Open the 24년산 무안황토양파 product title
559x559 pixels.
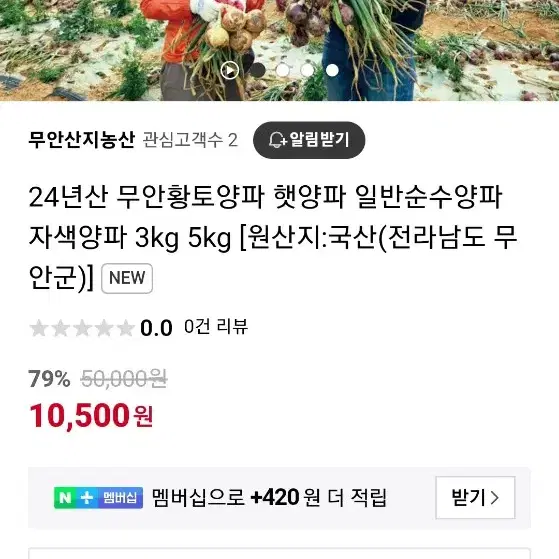click(273, 237)
